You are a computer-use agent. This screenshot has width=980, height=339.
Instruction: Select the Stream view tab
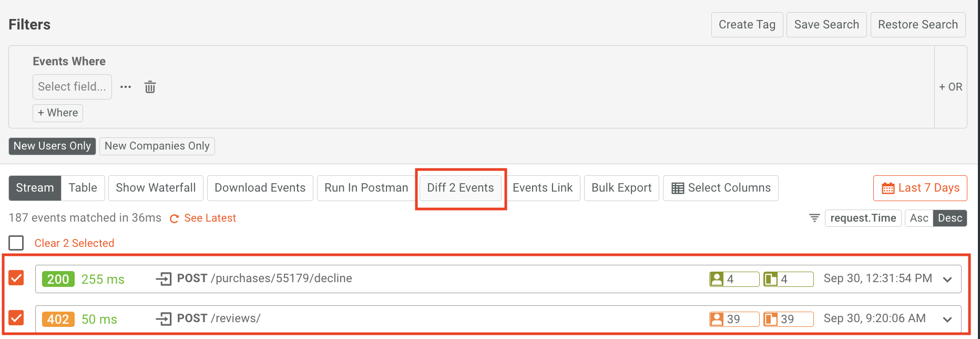(35, 187)
